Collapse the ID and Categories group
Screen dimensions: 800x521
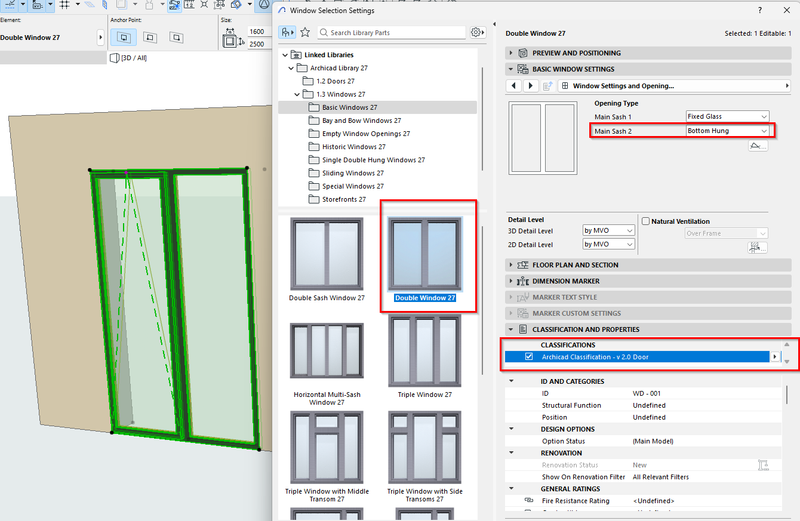(511, 381)
